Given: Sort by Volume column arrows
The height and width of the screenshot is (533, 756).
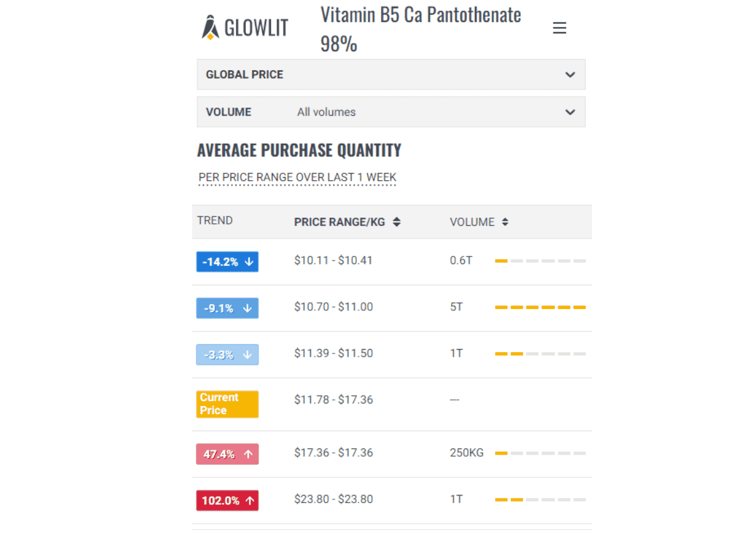Looking at the screenshot, I should 505,222.
